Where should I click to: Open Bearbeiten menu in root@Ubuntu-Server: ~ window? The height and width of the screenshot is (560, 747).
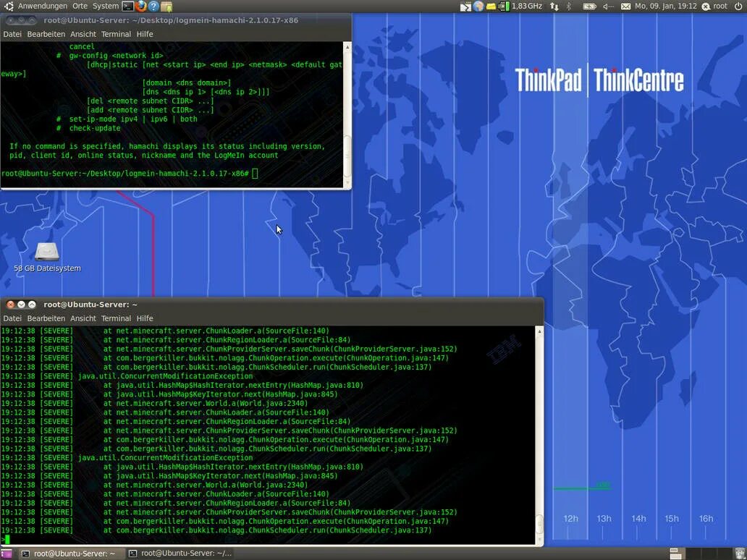[46, 318]
